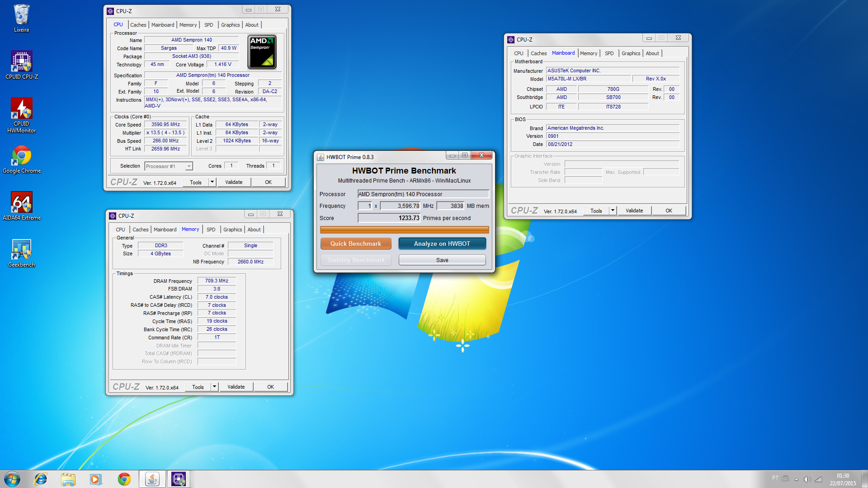Click the volume speaker tray icon
Image resolution: width=868 pixels, height=488 pixels.
click(x=807, y=479)
